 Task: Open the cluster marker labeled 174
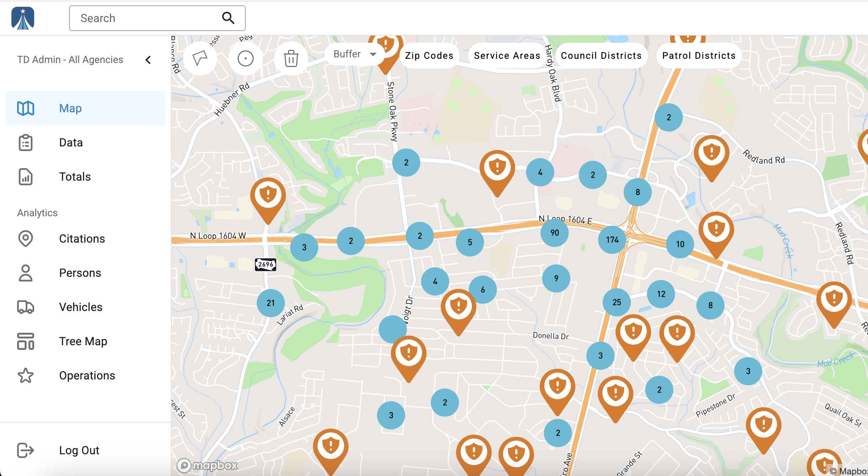point(612,240)
